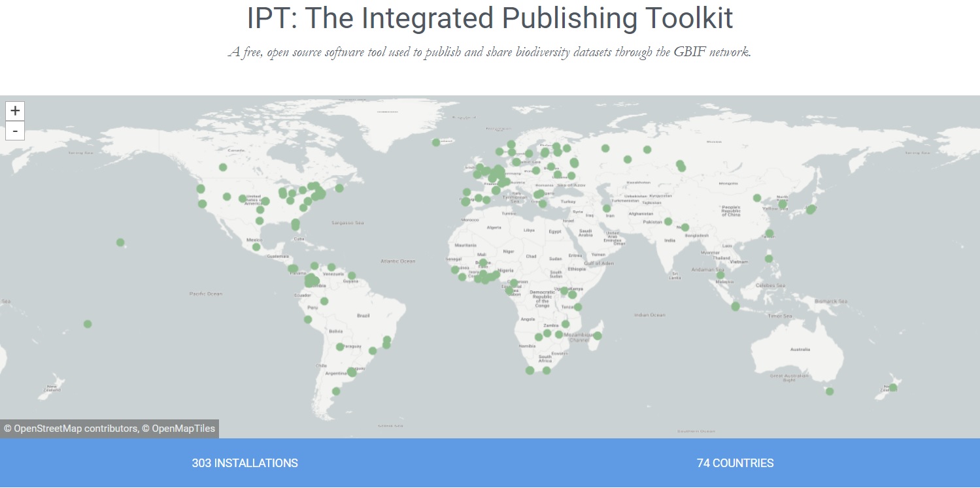Select the marker in Iran
980x488 pixels.
[607, 208]
